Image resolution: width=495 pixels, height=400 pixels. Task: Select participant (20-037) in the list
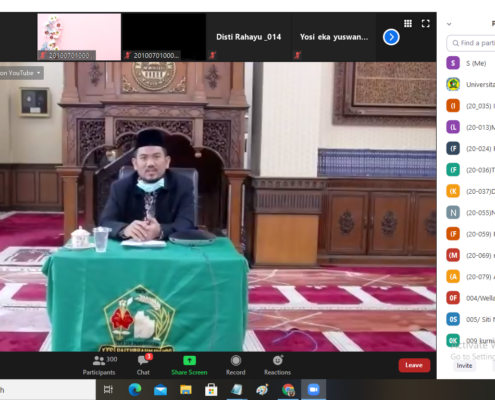pos(470,191)
